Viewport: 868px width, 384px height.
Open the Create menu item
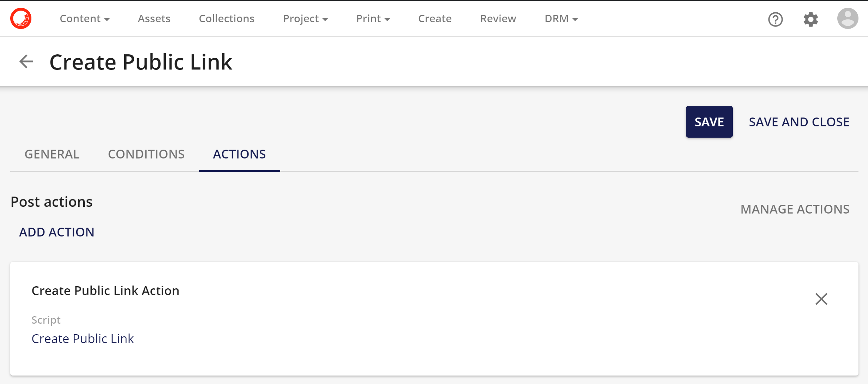pos(435,18)
